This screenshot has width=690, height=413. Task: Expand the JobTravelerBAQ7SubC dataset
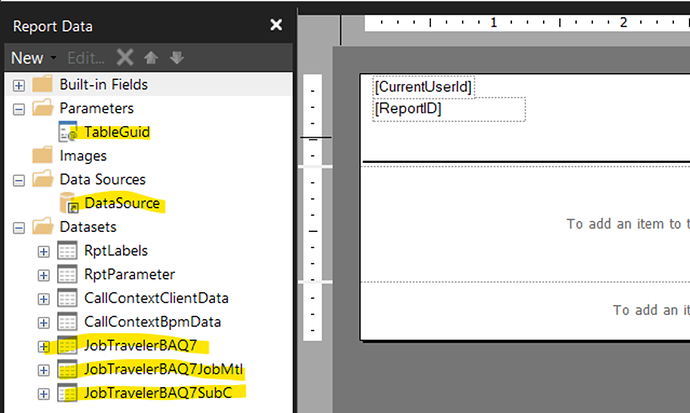point(43,394)
